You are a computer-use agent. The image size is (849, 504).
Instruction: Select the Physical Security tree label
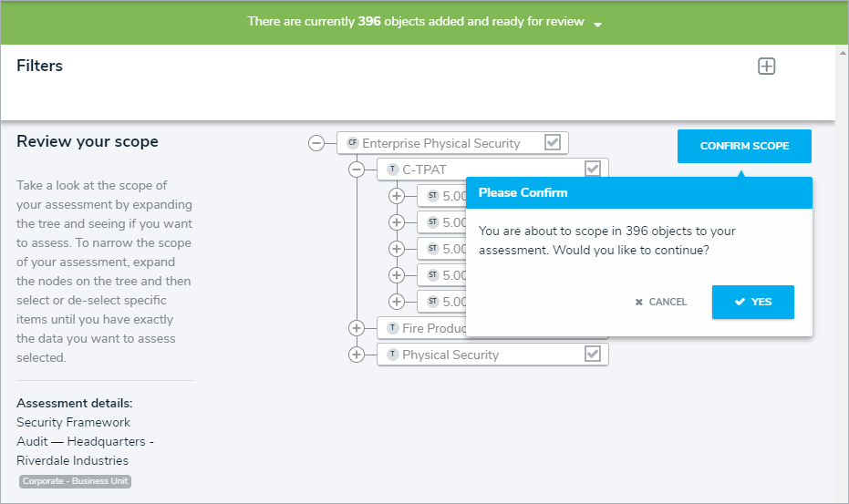point(450,355)
